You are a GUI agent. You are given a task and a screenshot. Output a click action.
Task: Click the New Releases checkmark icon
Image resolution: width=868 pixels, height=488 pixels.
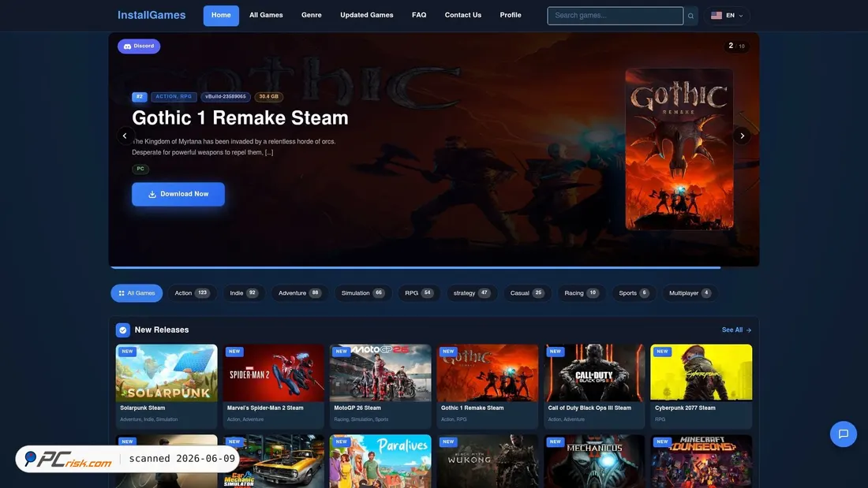pos(123,330)
